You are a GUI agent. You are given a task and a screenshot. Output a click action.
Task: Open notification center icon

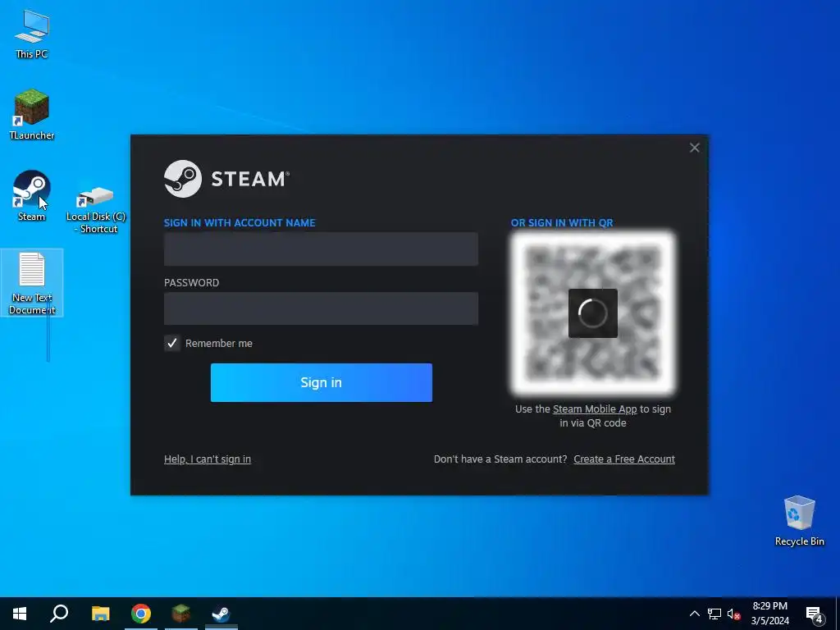815,614
